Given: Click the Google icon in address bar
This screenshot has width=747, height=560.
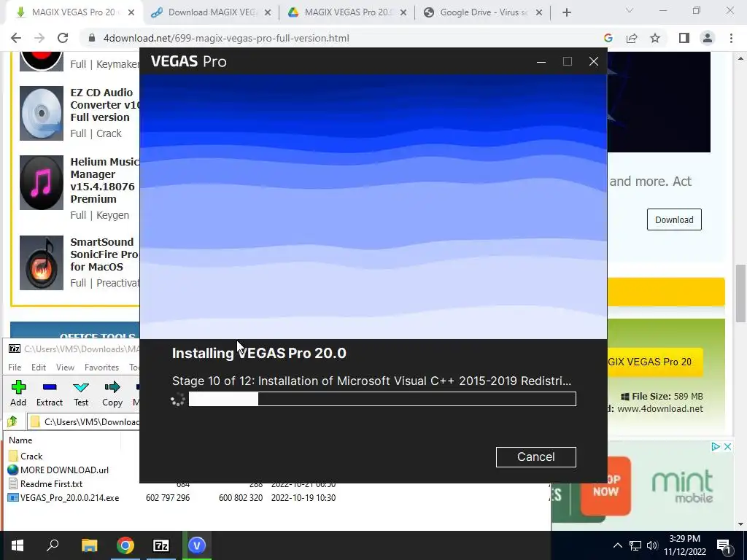Looking at the screenshot, I should [x=608, y=38].
